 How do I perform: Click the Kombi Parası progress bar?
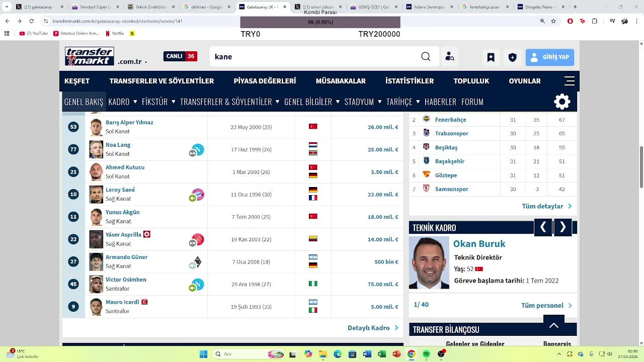click(320, 22)
